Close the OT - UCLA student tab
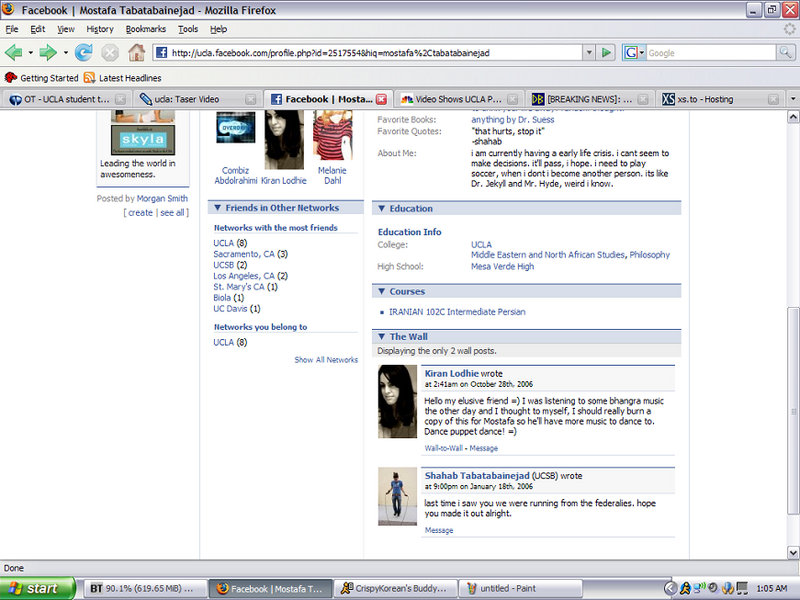The width and height of the screenshot is (800, 600). pos(120,99)
